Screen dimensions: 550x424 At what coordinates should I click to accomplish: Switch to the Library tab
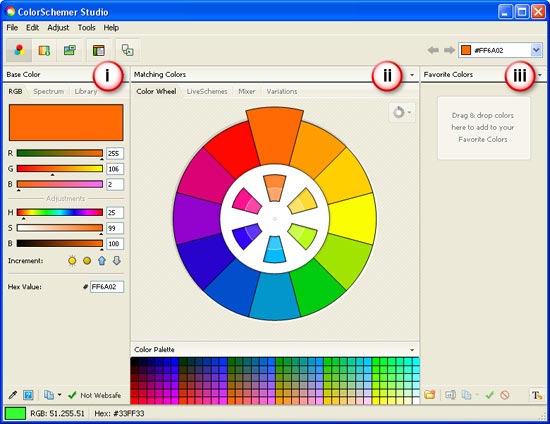click(x=86, y=91)
